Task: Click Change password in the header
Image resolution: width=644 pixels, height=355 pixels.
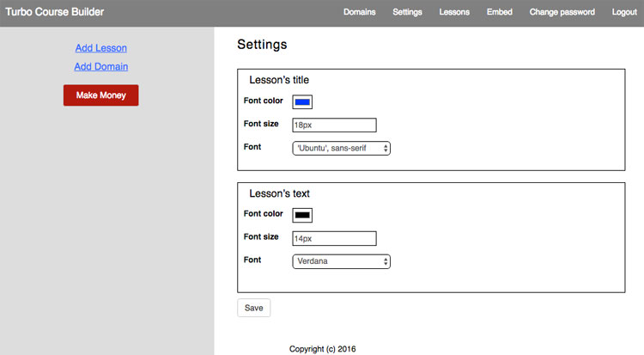Action: click(x=562, y=12)
